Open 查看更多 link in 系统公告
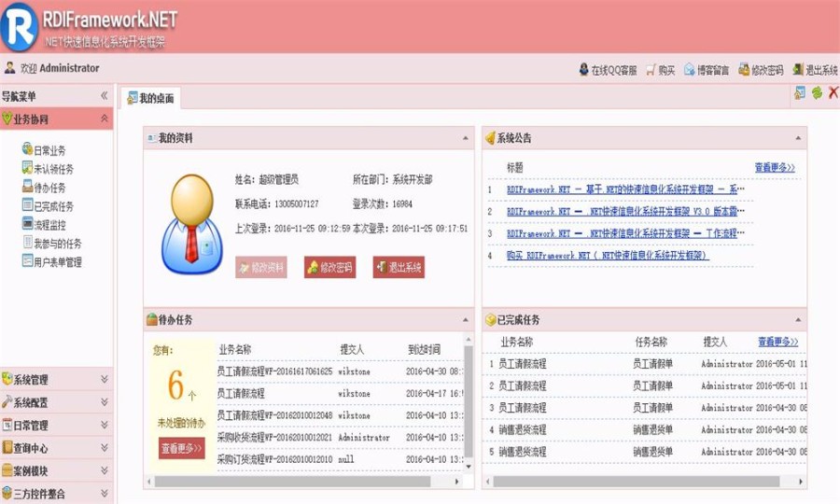The width and height of the screenshot is (840, 504). coord(776,168)
